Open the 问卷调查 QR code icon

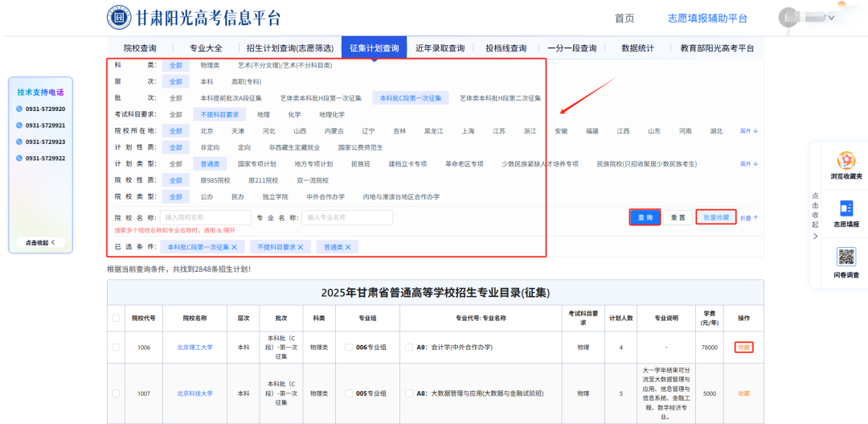click(x=845, y=257)
